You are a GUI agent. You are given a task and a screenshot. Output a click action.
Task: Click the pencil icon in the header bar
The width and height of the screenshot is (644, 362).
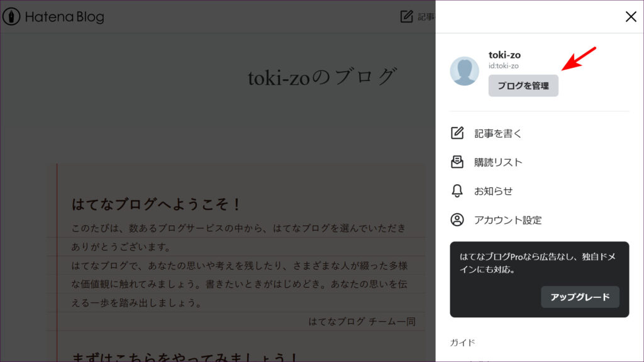point(407,16)
